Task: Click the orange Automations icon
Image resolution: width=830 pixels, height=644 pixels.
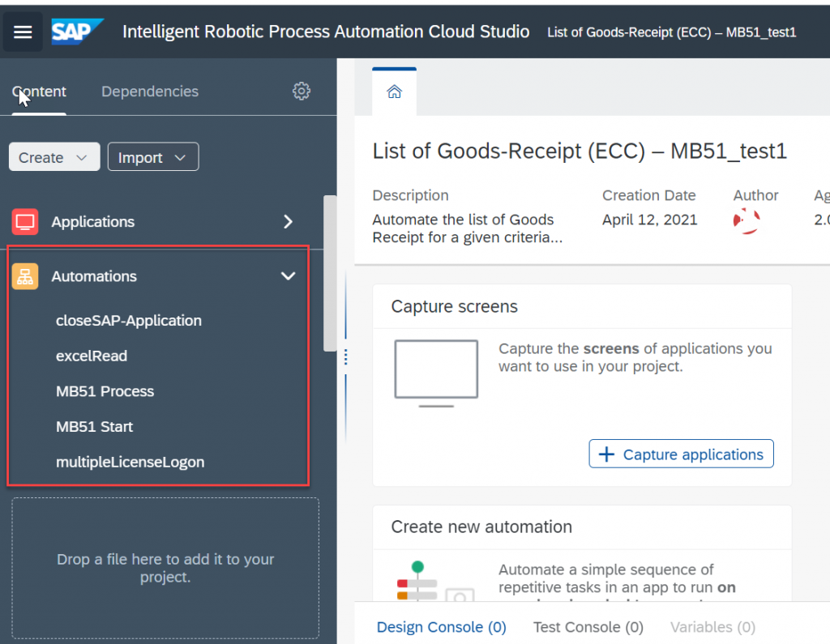Action: [25, 276]
